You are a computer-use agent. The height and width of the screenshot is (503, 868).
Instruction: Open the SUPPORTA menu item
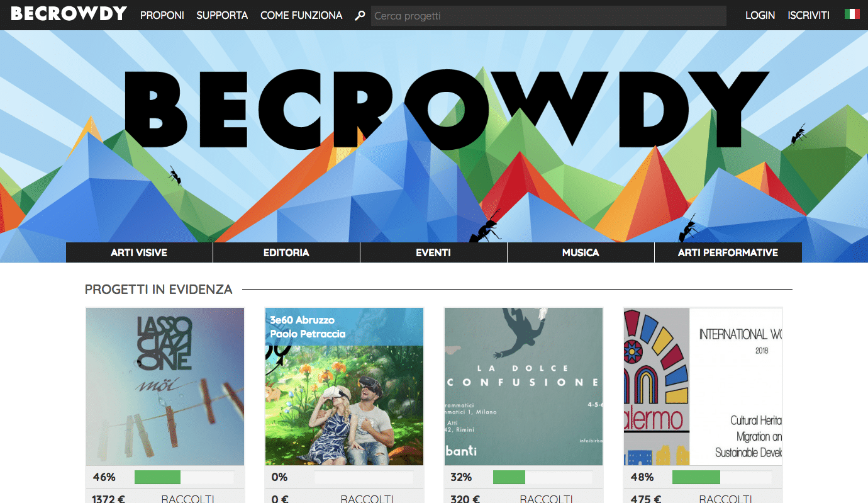pos(222,15)
